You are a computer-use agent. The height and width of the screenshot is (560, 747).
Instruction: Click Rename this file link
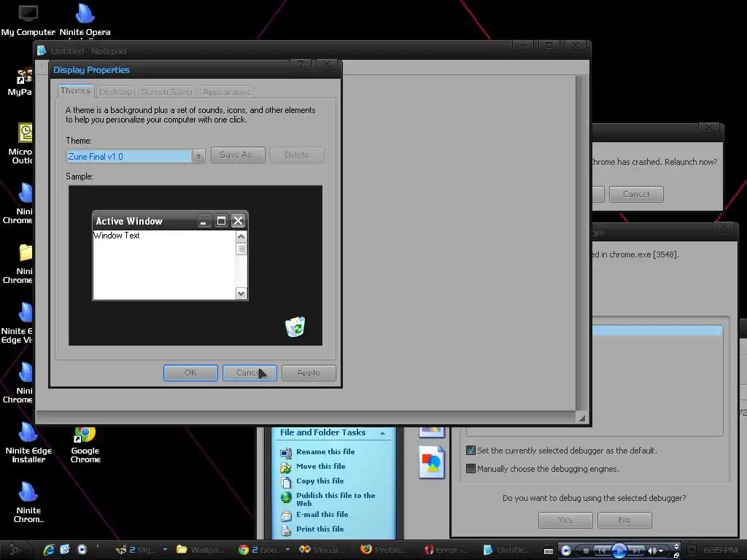point(325,452)
